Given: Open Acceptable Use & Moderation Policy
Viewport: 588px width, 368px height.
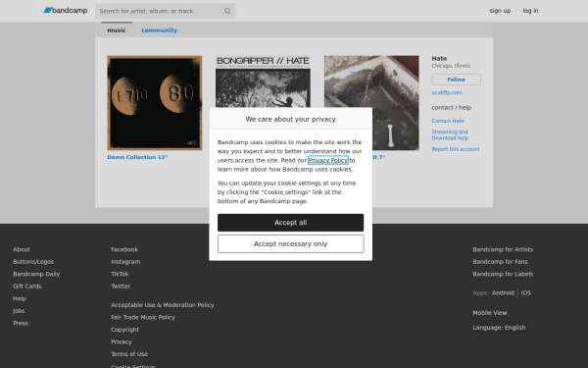Looking at the screenshot, I should click(163, 305).
